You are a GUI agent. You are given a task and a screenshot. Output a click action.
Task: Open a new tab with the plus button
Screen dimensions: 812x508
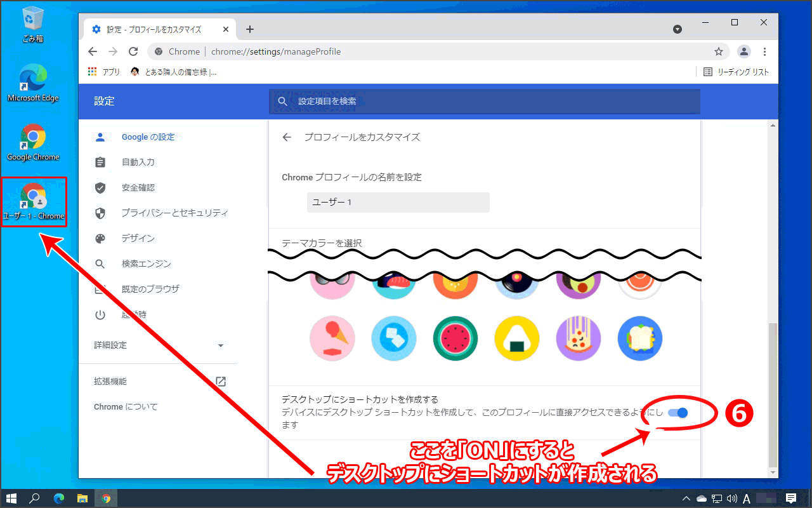point(250,29)
